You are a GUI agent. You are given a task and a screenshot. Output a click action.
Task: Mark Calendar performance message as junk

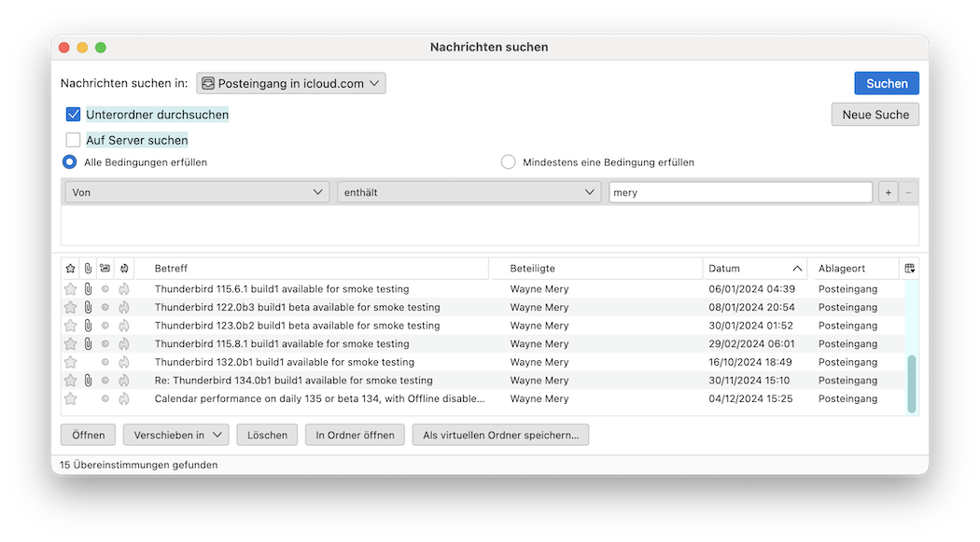(x=124, y=398)
